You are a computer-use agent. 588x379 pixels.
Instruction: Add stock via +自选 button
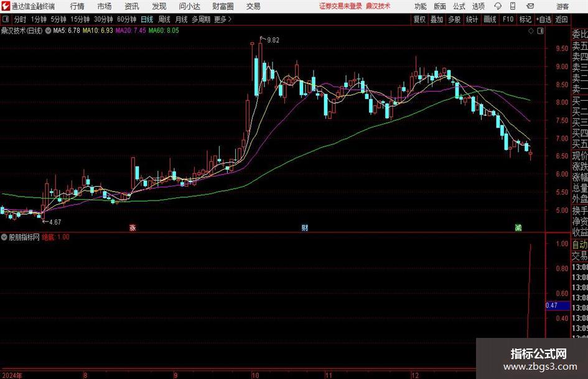543,19
